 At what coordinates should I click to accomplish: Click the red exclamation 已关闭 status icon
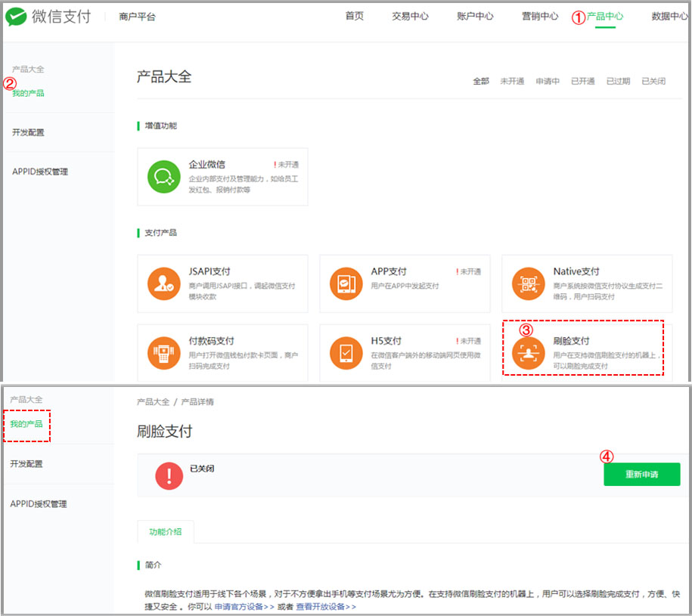[x=169, y=475]
